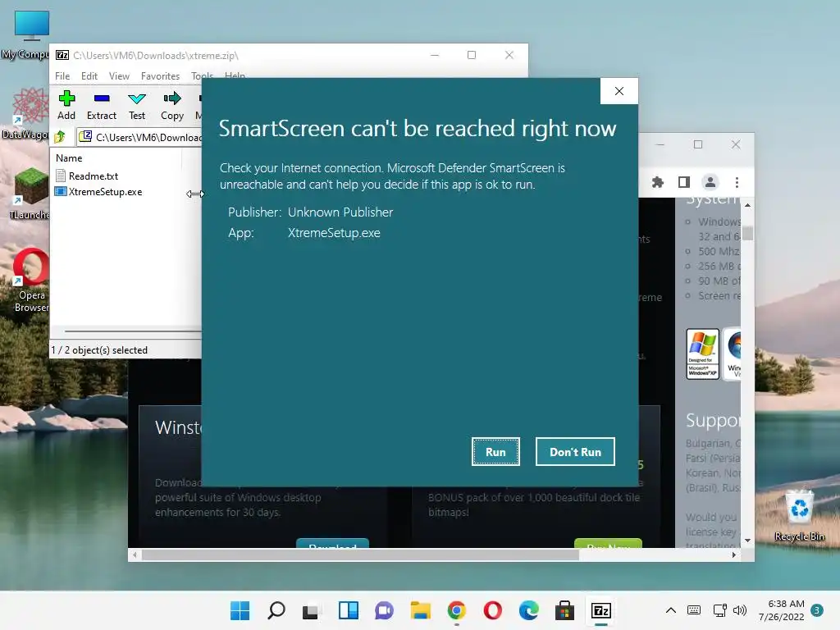
Task: Open Task View on taskbar
Action: [312, 610]
